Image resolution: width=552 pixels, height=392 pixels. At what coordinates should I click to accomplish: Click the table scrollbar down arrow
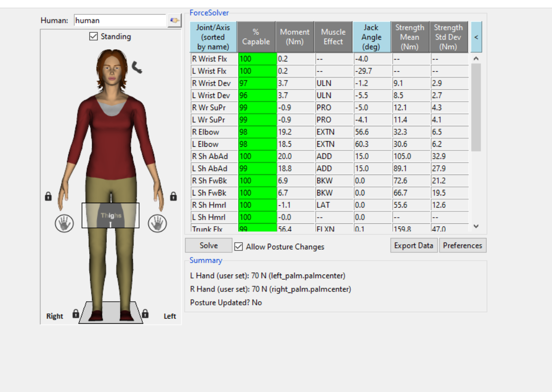(x=476, y=226)
